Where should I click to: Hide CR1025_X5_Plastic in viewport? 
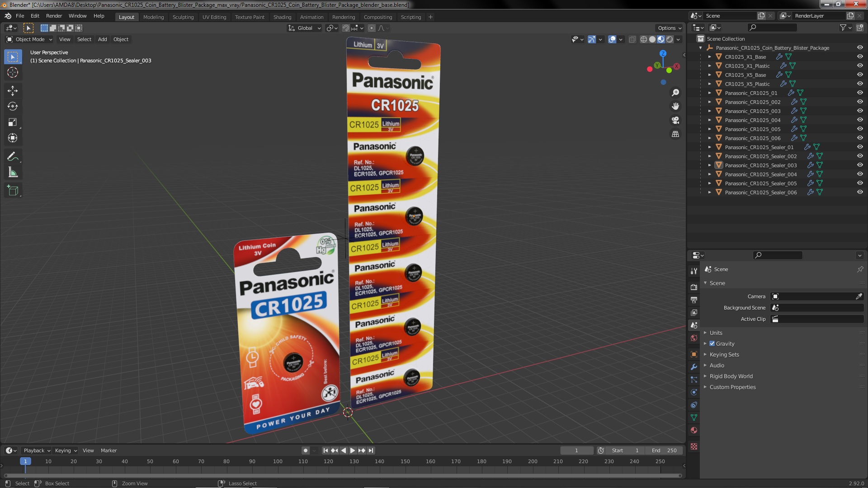(x=860, y=84)
